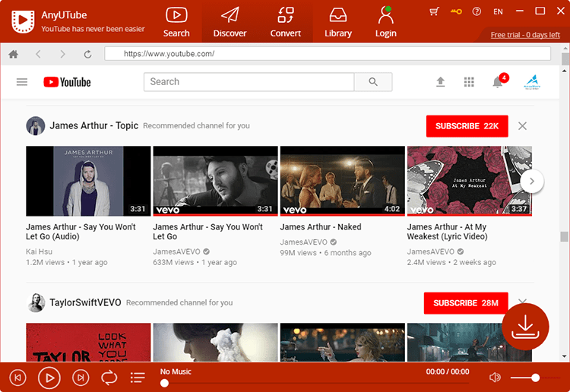Image resolution: width=570 pixels, height=392 pixels.
Task: Click the YouTube logo
Action: [x=67, y=82]
